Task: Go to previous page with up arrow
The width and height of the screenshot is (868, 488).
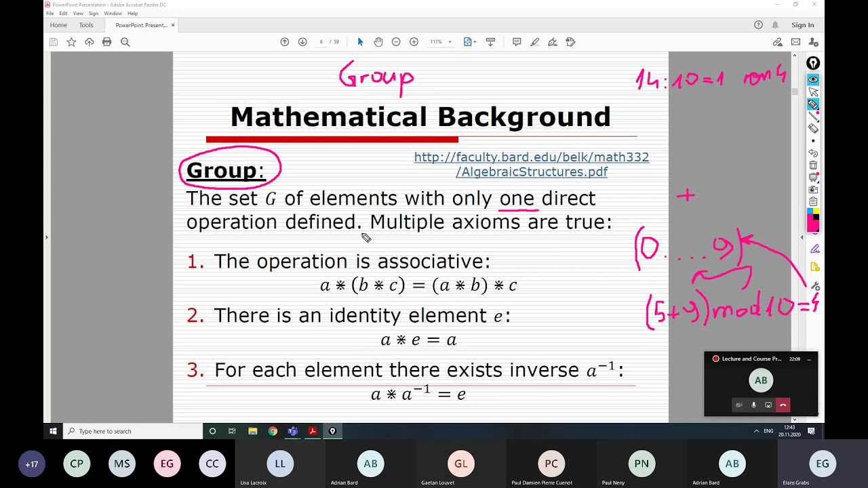Action: tap(285, 42)
